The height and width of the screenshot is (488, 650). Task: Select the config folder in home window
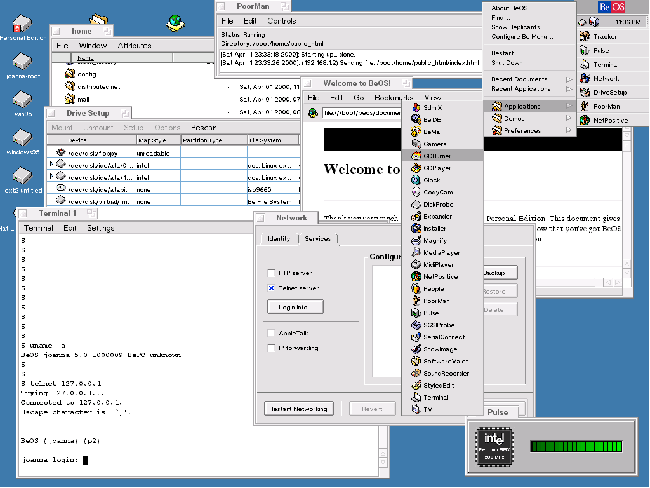click(x=81, y=74)
